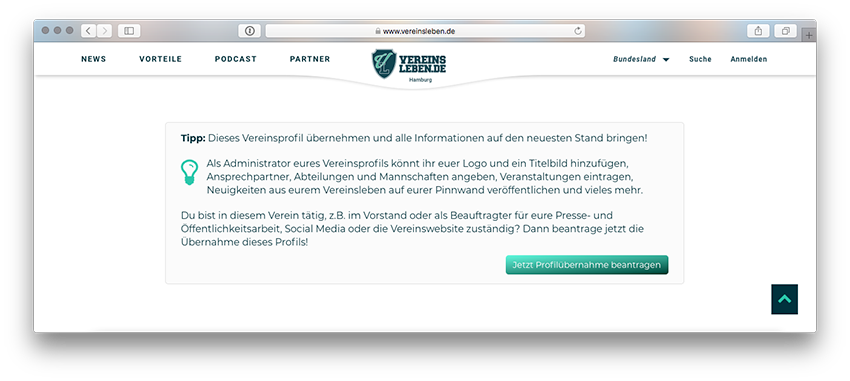Image resolution: width=850 pixels, height=381 pixels.
Task: Maximize the Safari window
Action: 69,30
